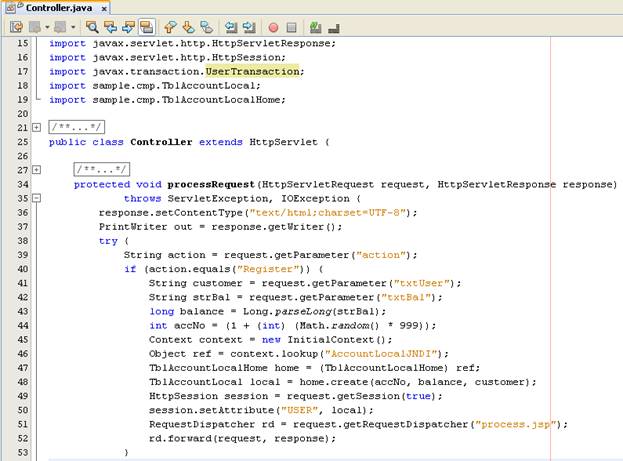
Task: Click the "txtBal" string on line 42
Action: (406, 297)
